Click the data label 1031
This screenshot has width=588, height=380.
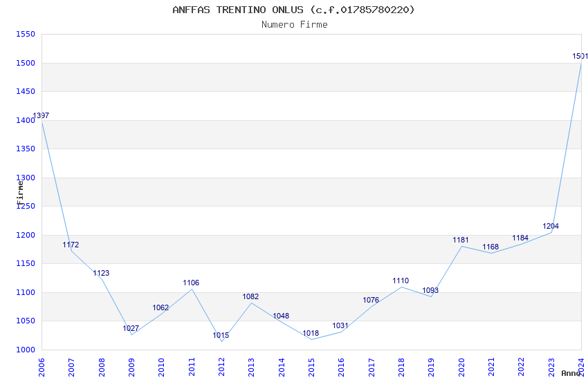[340, 325]
